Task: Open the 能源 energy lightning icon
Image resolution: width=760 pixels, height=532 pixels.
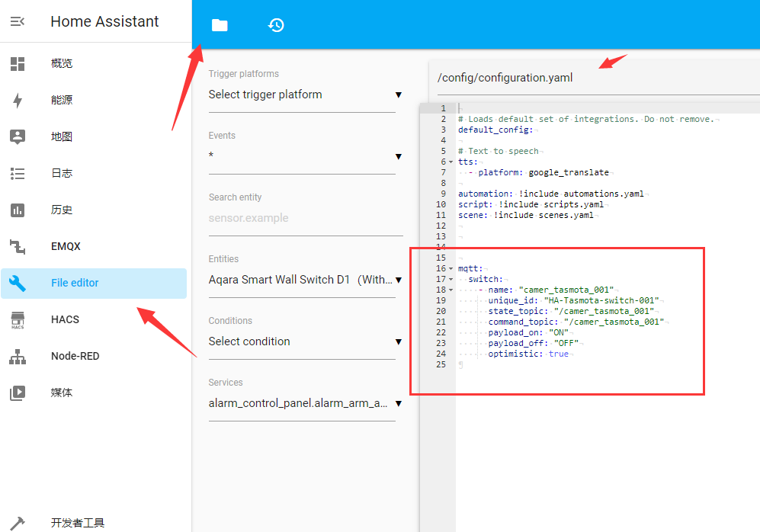Action: (18, 101)
